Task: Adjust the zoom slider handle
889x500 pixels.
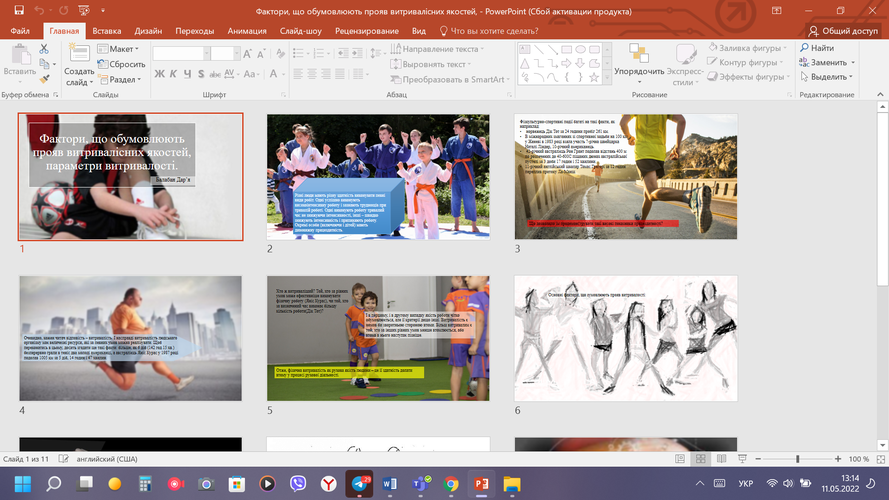Action: [797, 459]
